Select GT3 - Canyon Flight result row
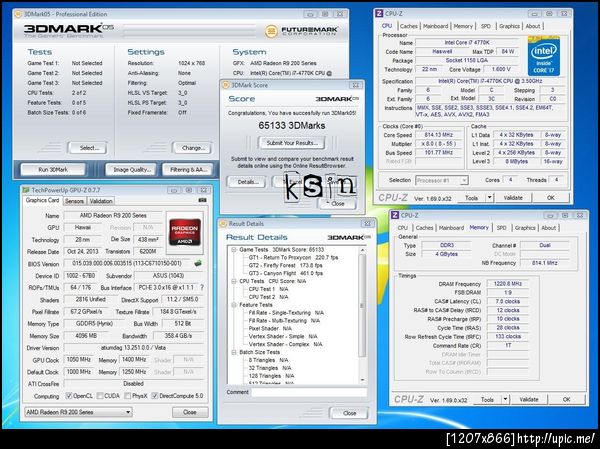Image resolution: width=600 pixels, height=449 pixels. coord(286,273)
